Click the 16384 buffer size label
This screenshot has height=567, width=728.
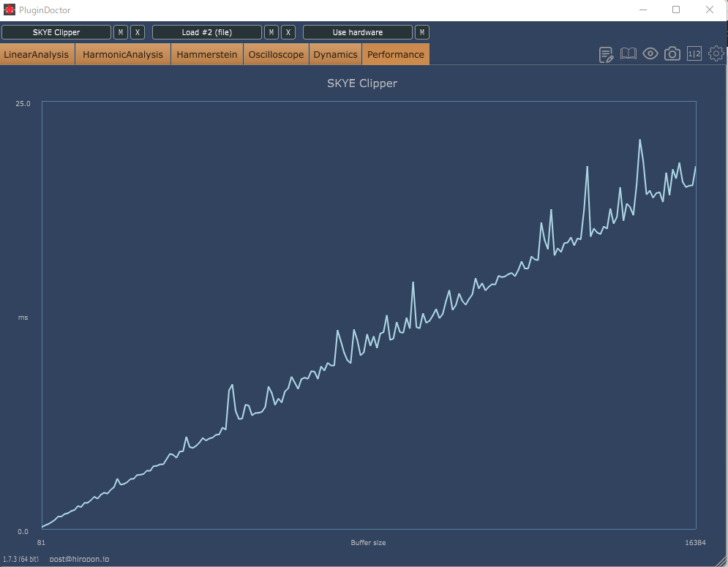click(695, 542)
